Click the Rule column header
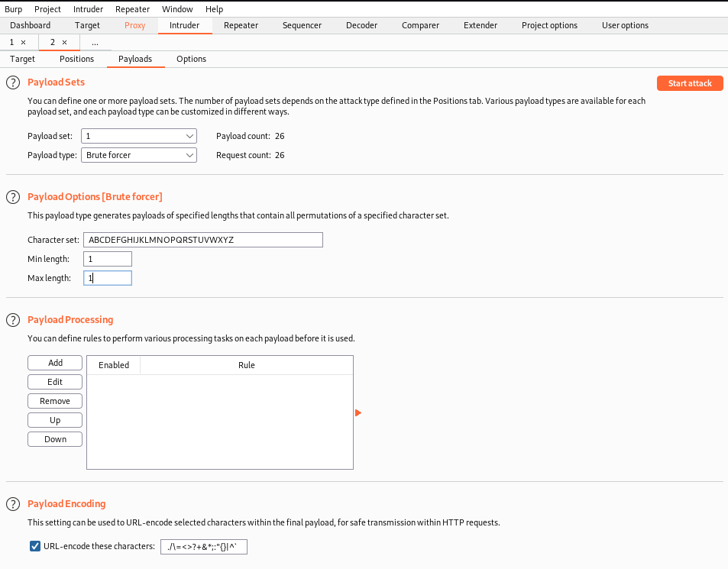728x569 pixels. point(247,365)
